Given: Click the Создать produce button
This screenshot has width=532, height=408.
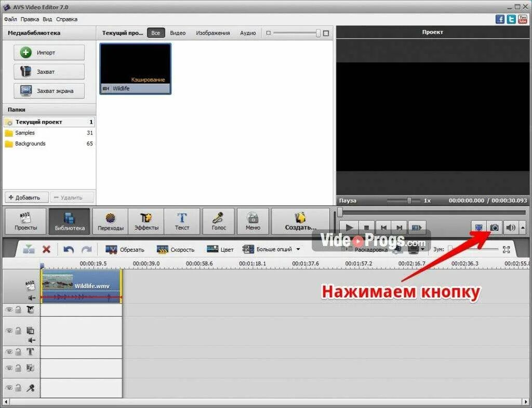Looking at the screenshot, I should pos(301,221).
